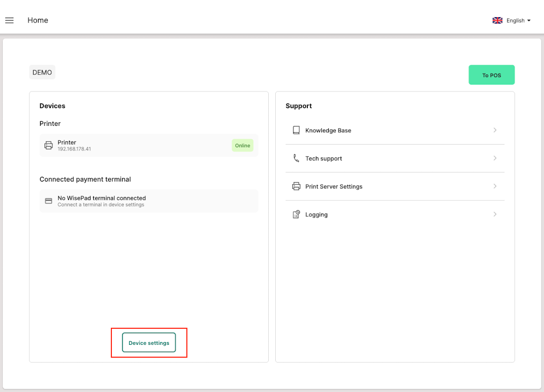544x392 pixels.
Task: Open Device settings
Action: point(149,343)
